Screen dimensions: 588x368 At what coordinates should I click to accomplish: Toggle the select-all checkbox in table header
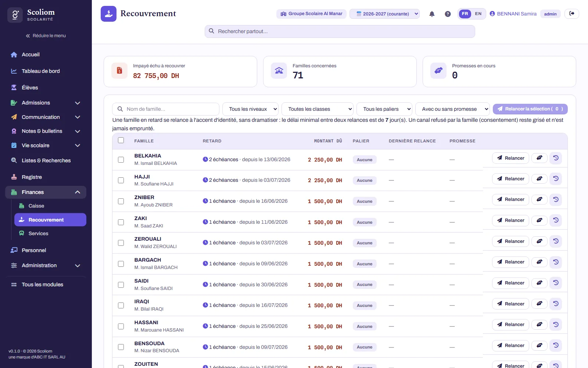point(121,140)
